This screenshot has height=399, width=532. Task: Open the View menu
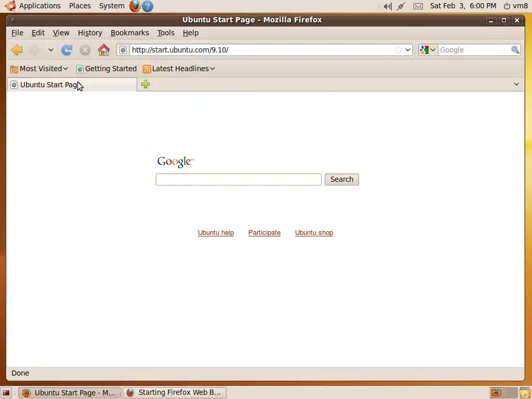[x=61, y=33]
